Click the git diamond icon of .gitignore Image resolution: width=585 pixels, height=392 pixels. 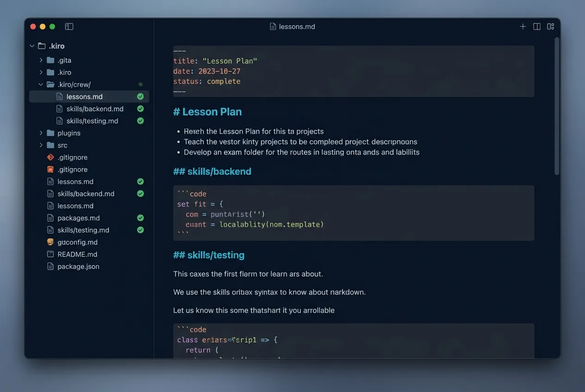coord(50,157)
